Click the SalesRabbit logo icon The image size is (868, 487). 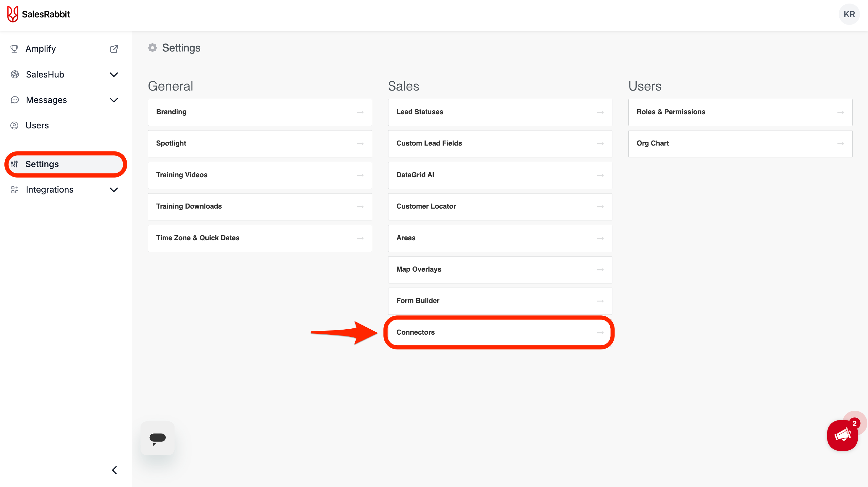click(13, 14)
